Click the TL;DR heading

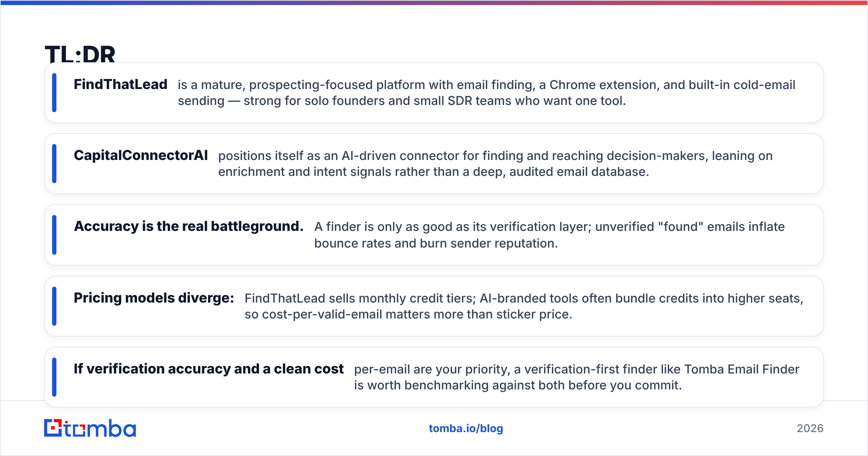[x=80, y=54]
